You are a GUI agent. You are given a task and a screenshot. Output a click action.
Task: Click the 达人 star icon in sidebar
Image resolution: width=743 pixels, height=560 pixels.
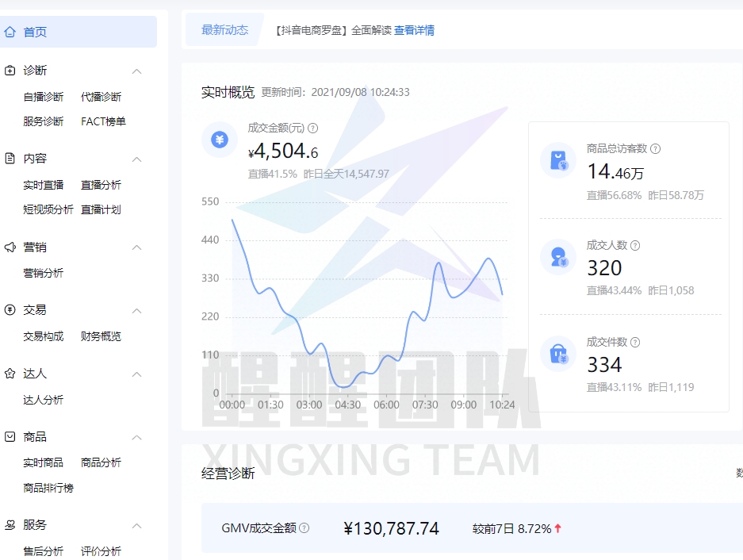[9, 374]
